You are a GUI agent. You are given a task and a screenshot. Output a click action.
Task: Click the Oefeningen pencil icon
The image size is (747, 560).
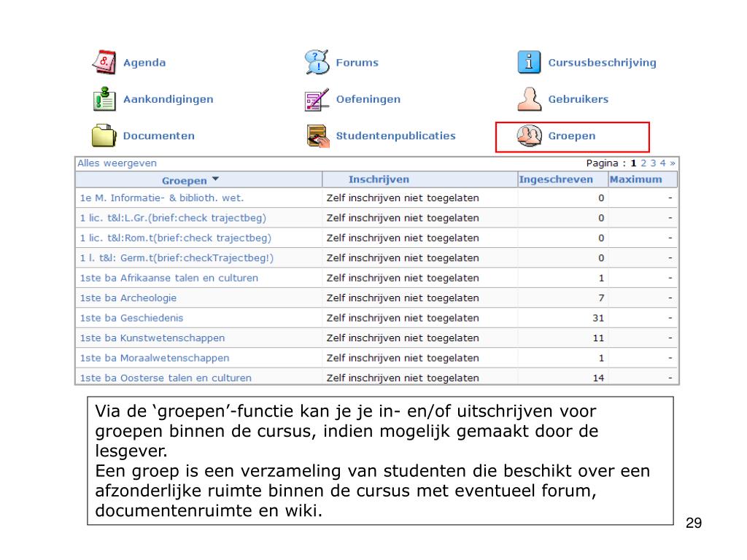click(317, 99)
